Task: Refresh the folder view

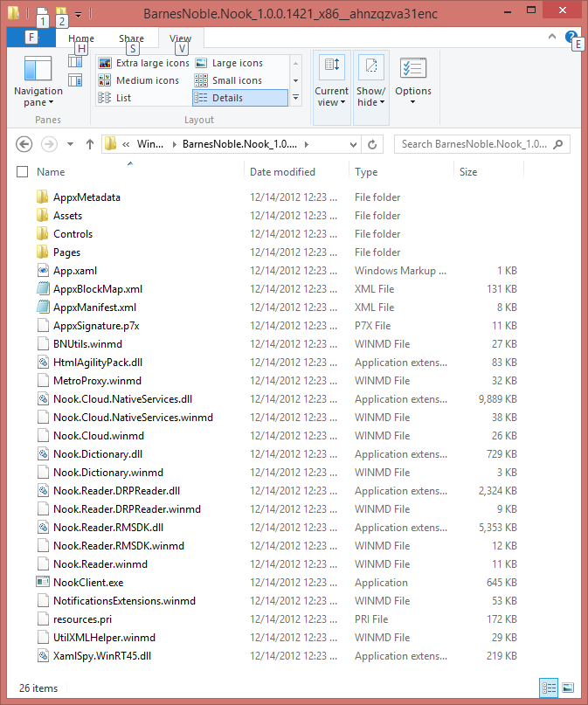Action: pyautogui.click(x=372, y=144)
